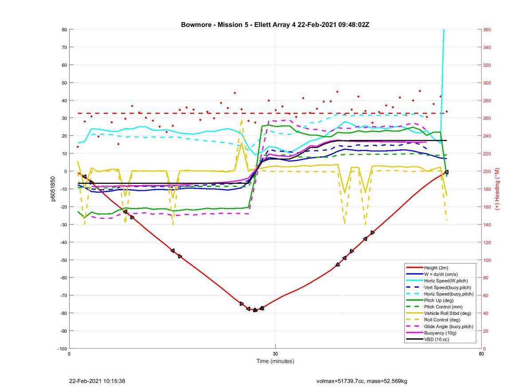Click the red heading tick label "200"

click(x=488, y=171)
